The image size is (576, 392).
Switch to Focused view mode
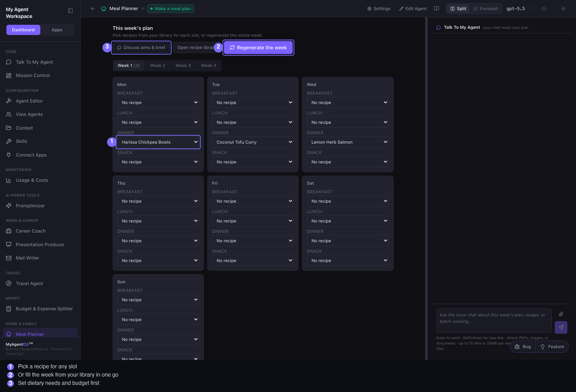pos(485,9)
